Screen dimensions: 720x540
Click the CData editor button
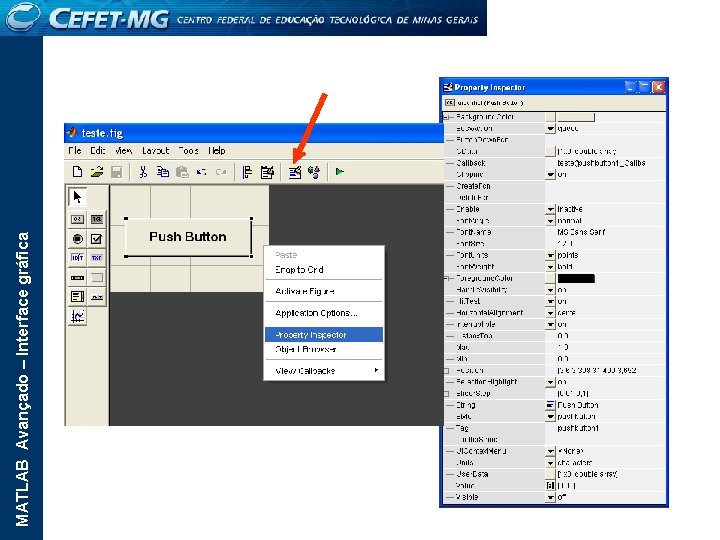[x=550, y=152]
